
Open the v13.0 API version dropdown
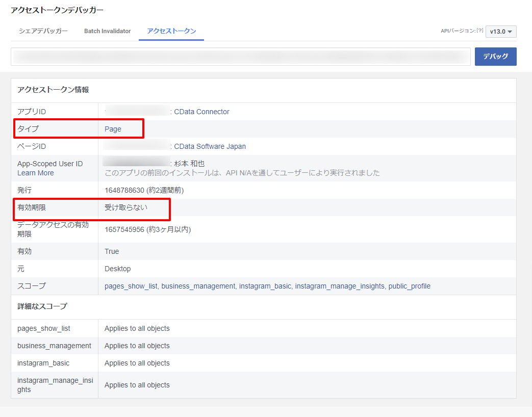(500, 31)
